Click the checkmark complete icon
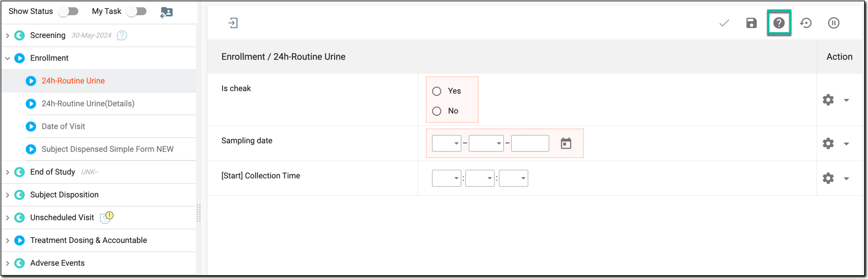 coord(724,23)
